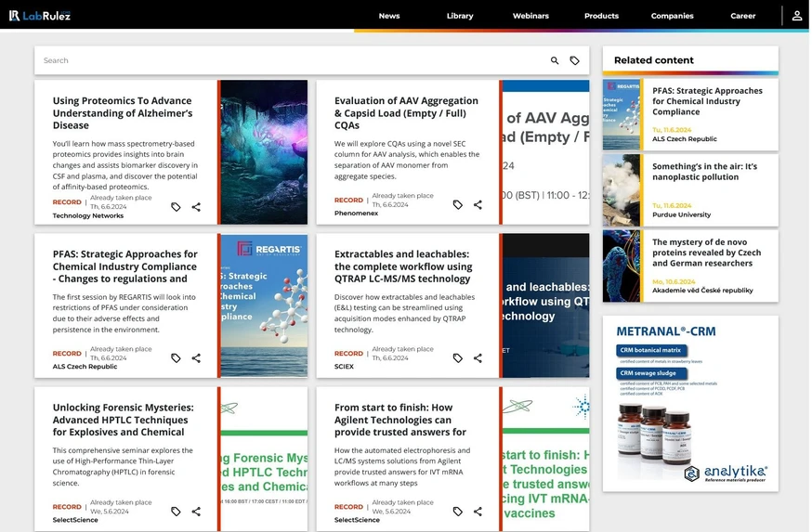Click Phenomenex organizer name
The height and width of the screenshot is (532, 812).
(x=356, y=214)
